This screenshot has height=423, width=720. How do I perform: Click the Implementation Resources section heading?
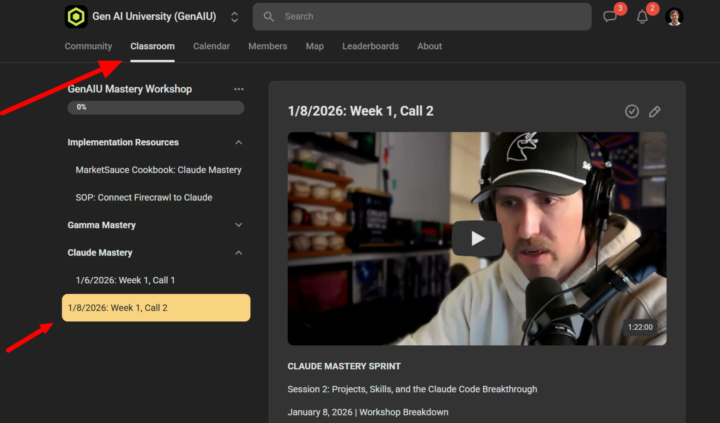(x=123, y=142)
